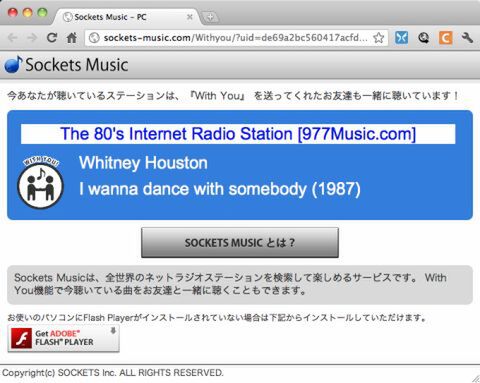Click the globe icon in address bar
Viewport: 480px width, 383px height.
tap(94, 38)
